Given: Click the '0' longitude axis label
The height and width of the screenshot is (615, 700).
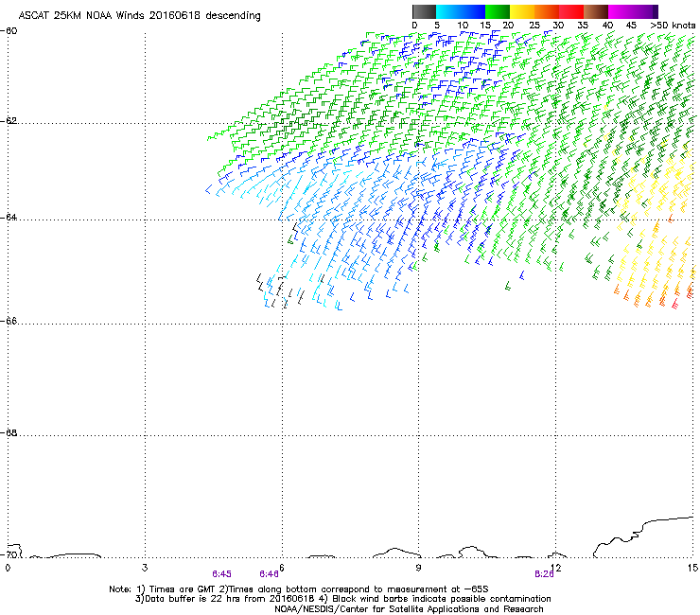Looking at the screenshot, I should coord(8,568).
